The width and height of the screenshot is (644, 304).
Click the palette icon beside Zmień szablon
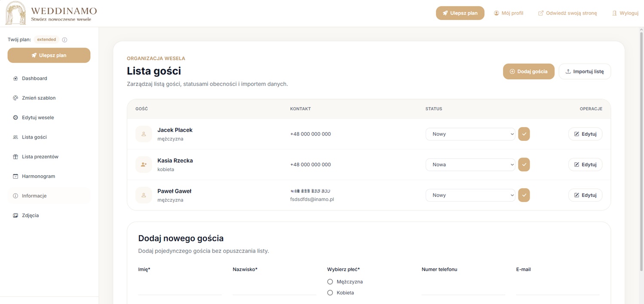[x=15, y=98]
